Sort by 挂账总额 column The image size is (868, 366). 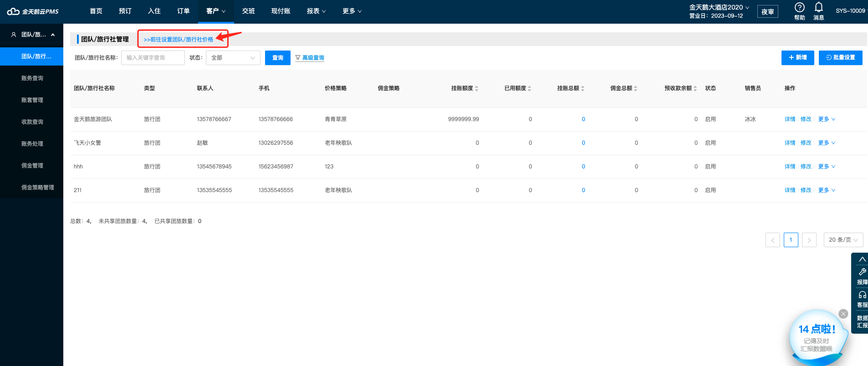click(x=582, y=88)
